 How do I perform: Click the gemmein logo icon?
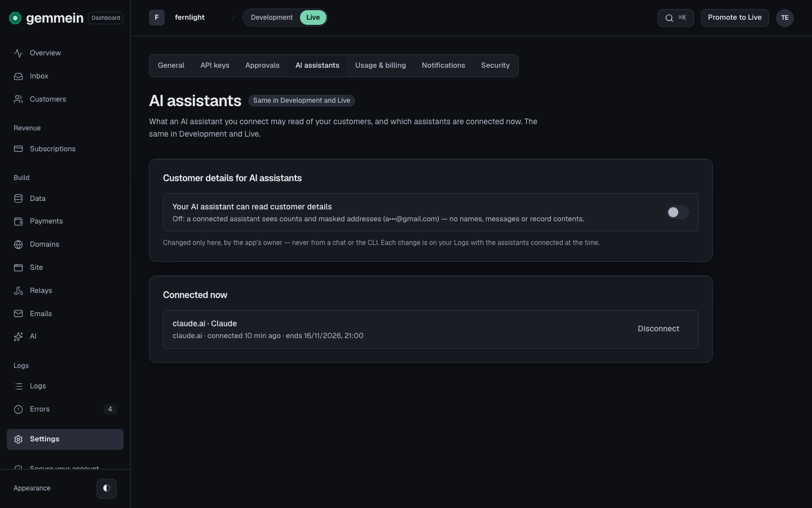click(x=15, y=18)
